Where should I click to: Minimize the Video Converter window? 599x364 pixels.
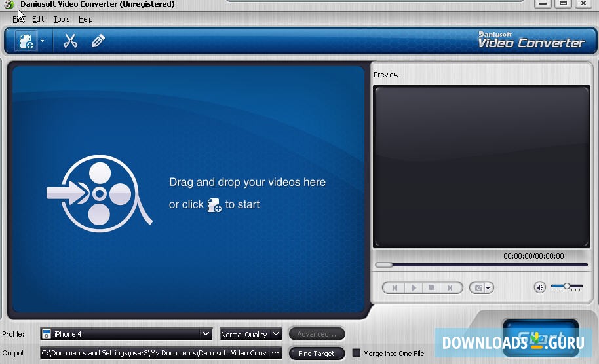543,3
